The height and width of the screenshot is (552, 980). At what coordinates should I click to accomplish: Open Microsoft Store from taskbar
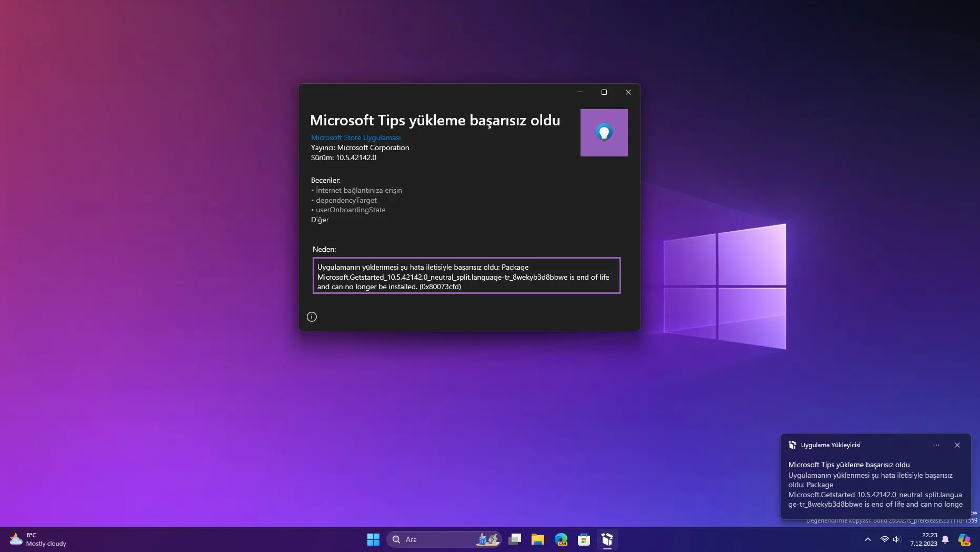pos(584,539)
